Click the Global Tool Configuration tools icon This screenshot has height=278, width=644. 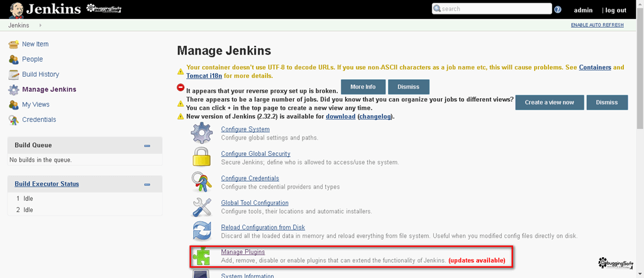click(202, 207)
